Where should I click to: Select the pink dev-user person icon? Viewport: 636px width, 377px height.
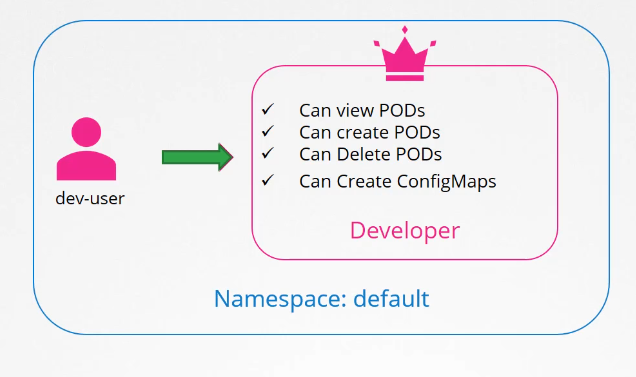[x=86, y=149]
